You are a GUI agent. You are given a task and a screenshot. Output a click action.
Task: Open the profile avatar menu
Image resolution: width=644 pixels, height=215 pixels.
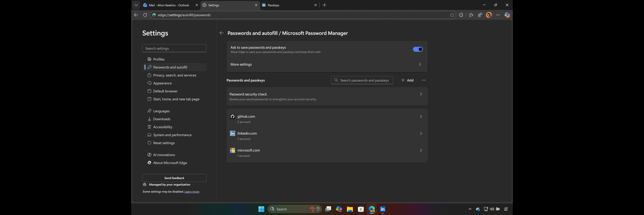(489, 15)
